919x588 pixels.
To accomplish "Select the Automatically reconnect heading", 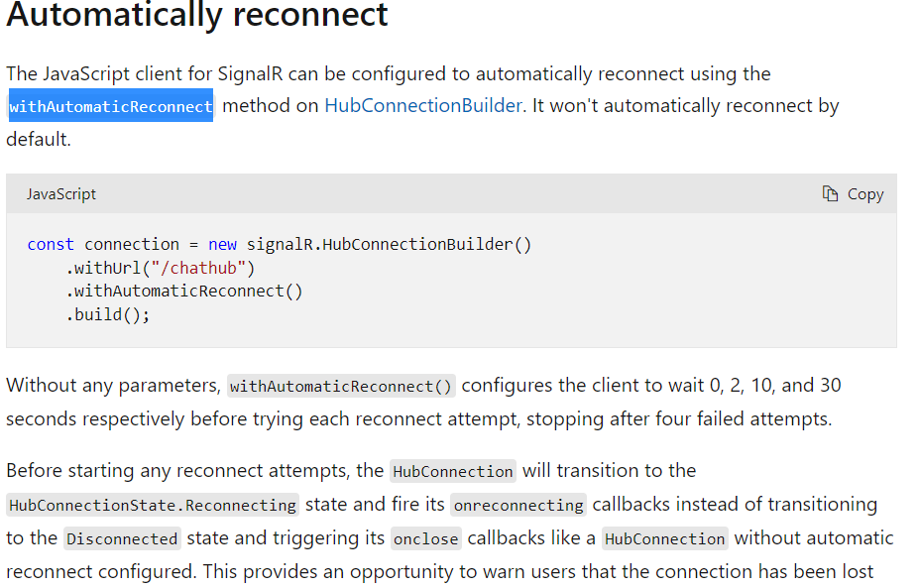I will [196, 16].
